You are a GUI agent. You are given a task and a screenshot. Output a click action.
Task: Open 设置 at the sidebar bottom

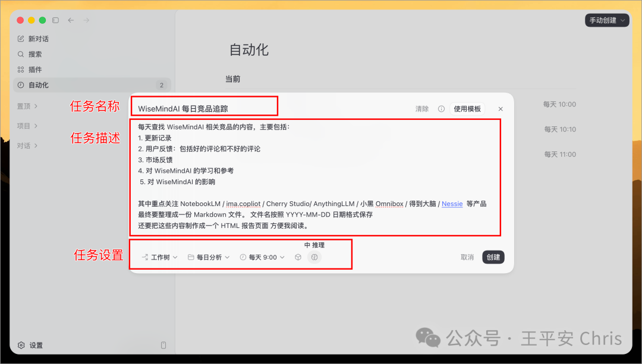[x=30, y=345]
